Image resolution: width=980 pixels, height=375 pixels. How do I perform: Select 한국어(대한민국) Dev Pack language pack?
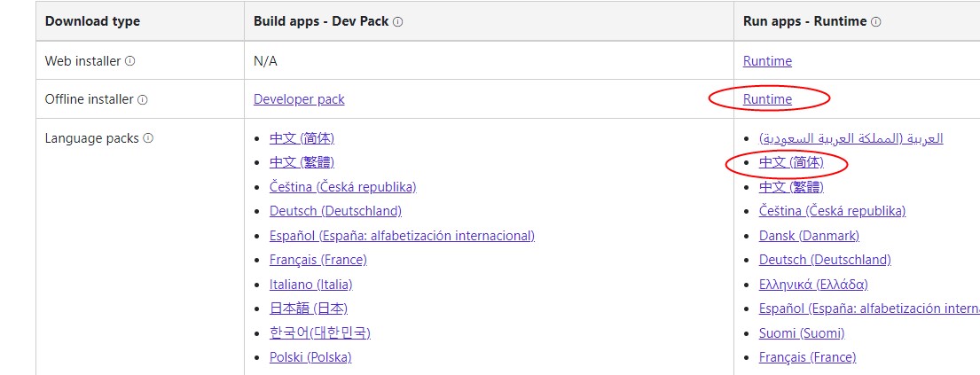(320, 333)
